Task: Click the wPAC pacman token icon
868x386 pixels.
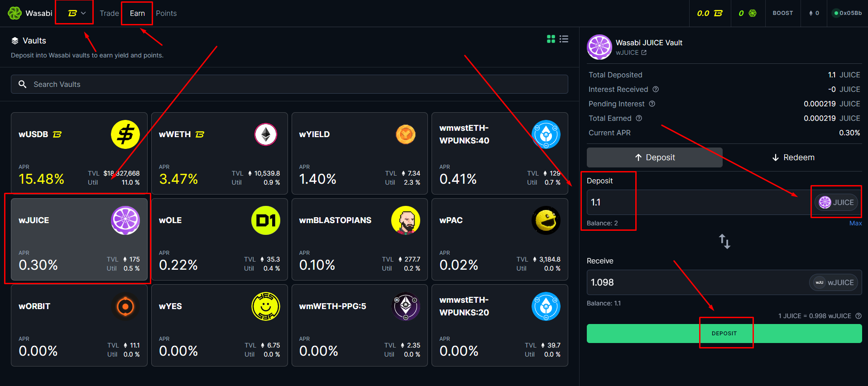Action: click(546, 220)
